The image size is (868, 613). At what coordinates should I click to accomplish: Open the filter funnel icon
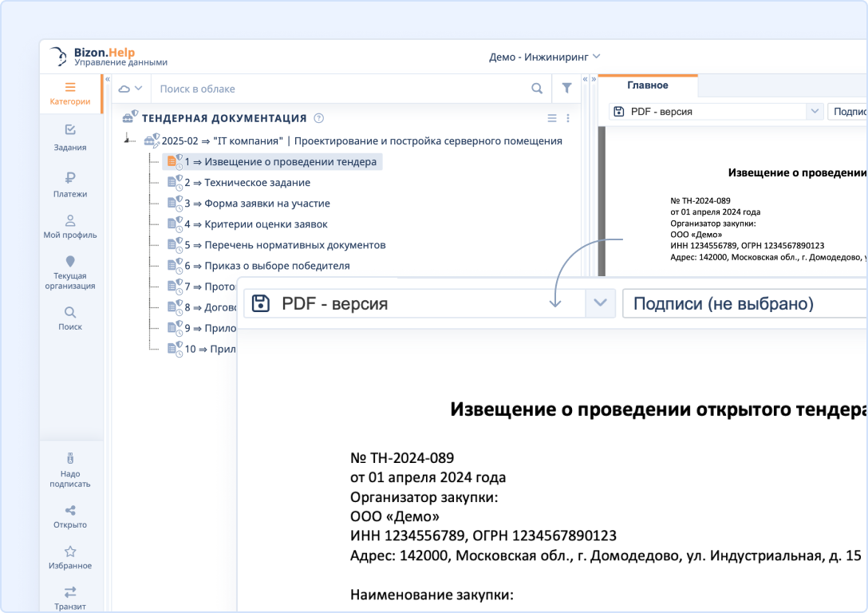pos(567,88)
